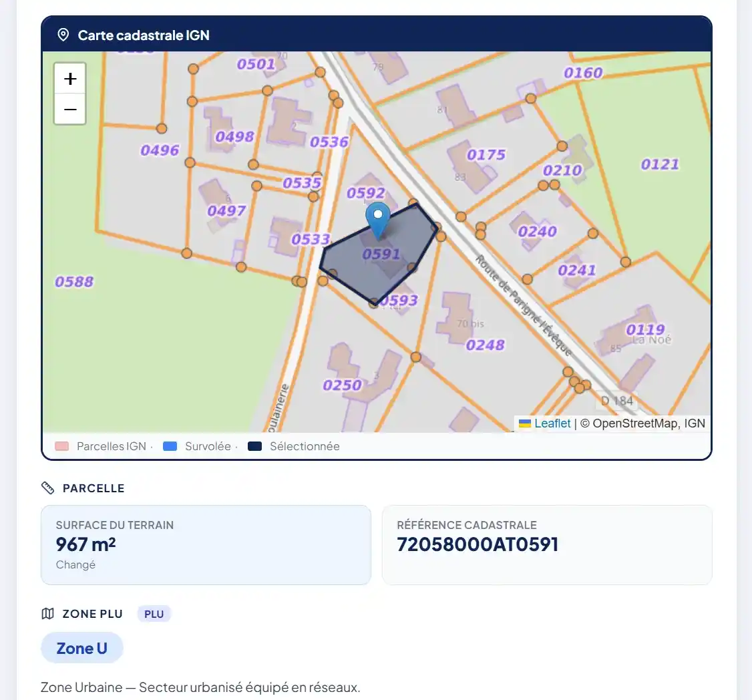Select parcel 0210 label

562,170
